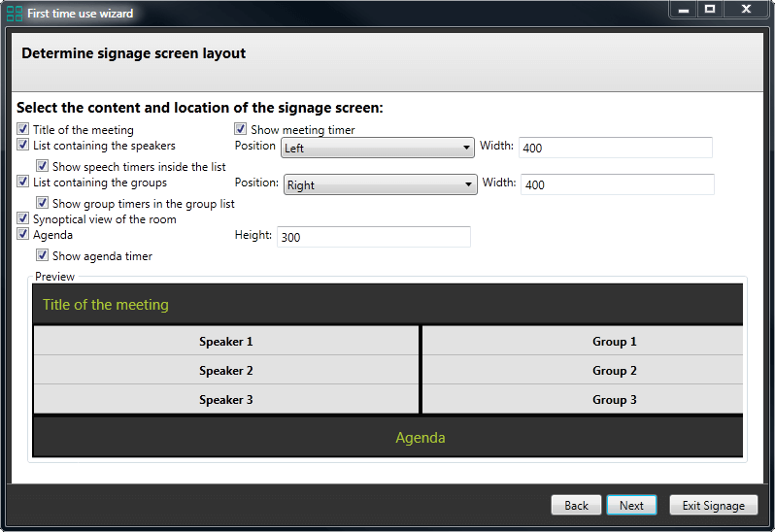This screenshot has height=532, width=775.
Task: Click the wizard app icon in title bar
Action: pyautogui.click(x=15, y=14)
